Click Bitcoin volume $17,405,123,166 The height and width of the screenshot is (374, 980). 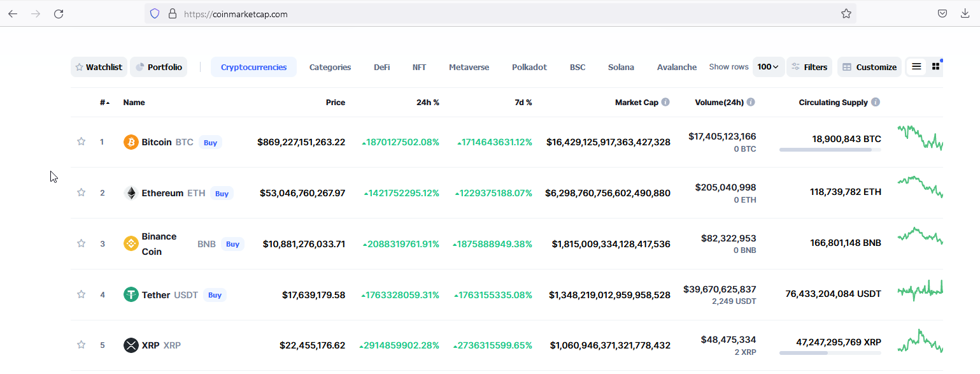tap(722, 136)
